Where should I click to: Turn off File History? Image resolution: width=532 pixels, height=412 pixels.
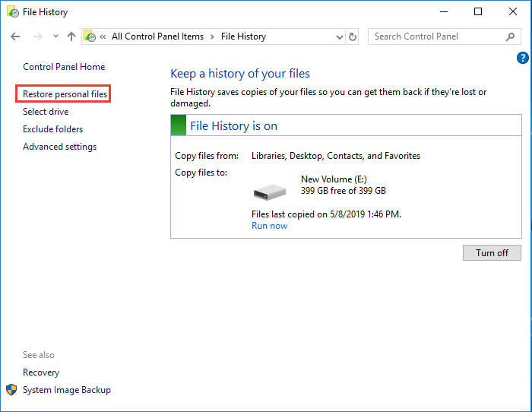[492, 253]
